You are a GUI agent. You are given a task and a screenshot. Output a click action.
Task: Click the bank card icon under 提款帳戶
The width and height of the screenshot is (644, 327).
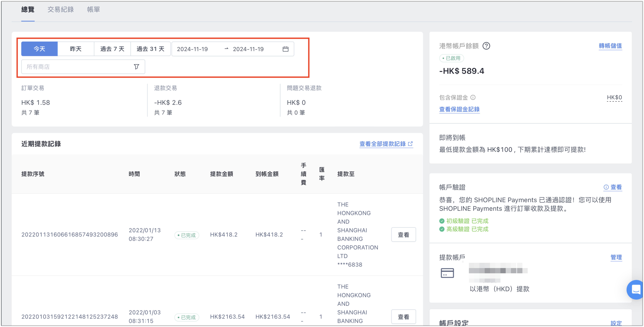[x=447, y=273]
